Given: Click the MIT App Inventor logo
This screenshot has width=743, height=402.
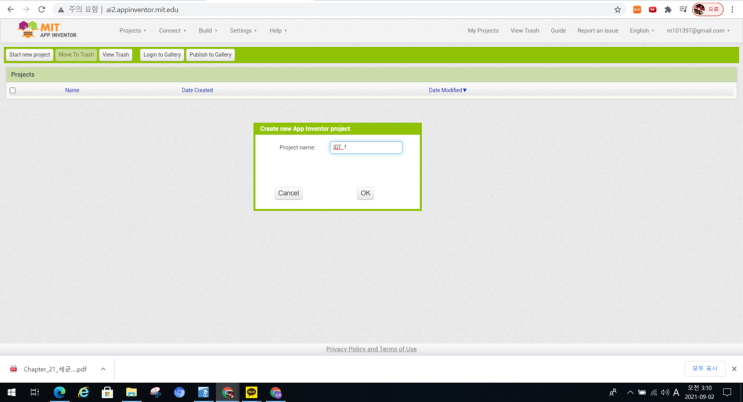Looking at the screenshot, I should click(x=46, y=29).
